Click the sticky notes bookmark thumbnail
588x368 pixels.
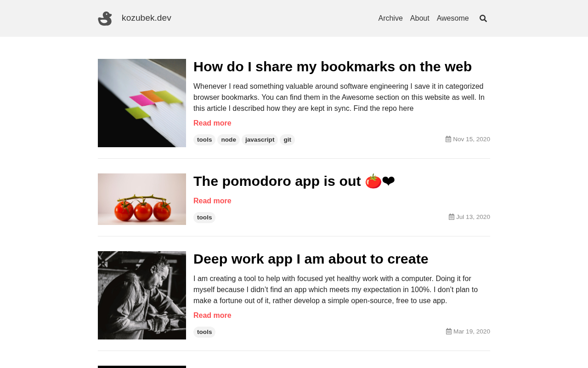tap(142, 103)
